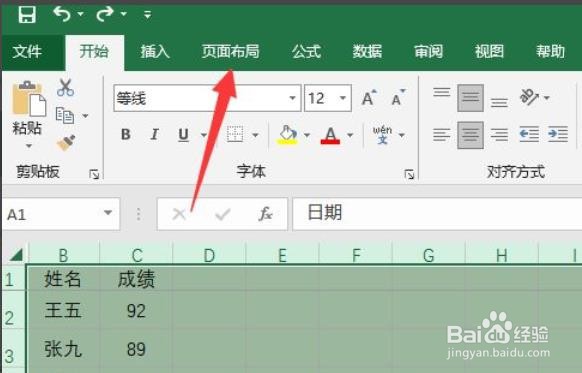Click the 粘贴 paste clipboard icon
This screenshot has width=582, height=373.
coord(29,99)
